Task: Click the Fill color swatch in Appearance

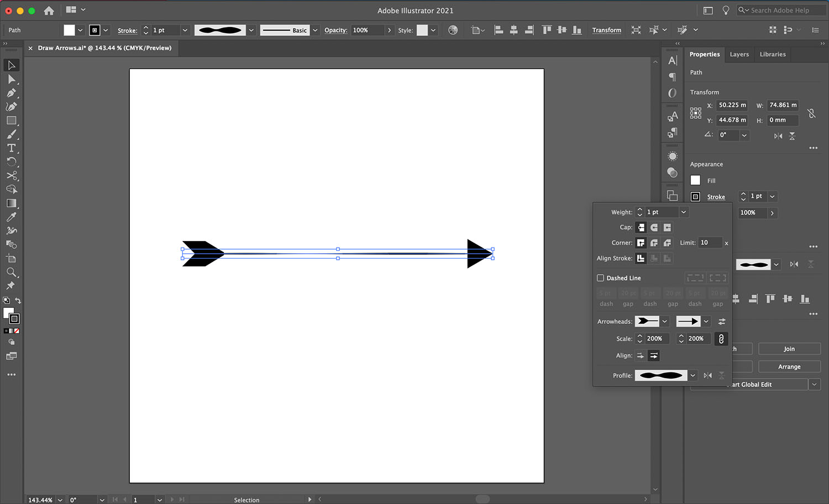Action: pyautogui.click(x=695, y=180)
